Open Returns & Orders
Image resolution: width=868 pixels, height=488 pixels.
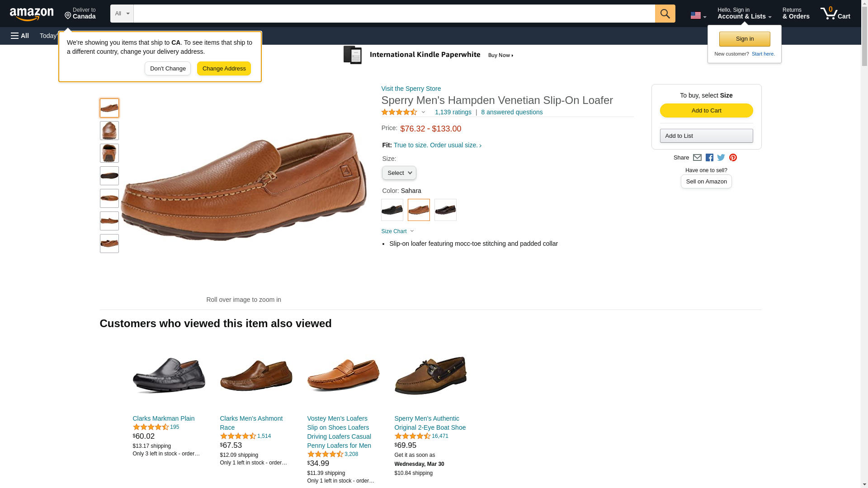coord(796,14)
